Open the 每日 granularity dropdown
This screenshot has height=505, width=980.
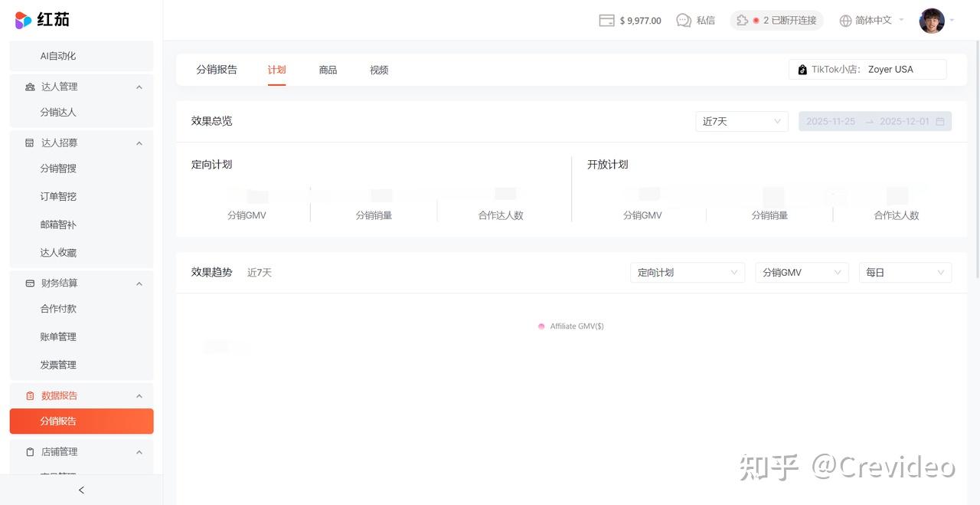point(905,273)
